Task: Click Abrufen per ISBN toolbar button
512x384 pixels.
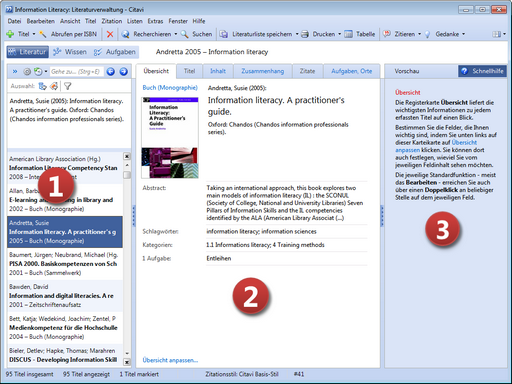Action: pos(68,34)
